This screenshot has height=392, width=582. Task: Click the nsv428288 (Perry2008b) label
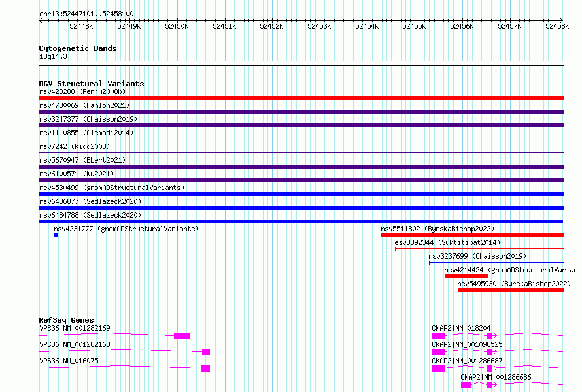[82, 91]
